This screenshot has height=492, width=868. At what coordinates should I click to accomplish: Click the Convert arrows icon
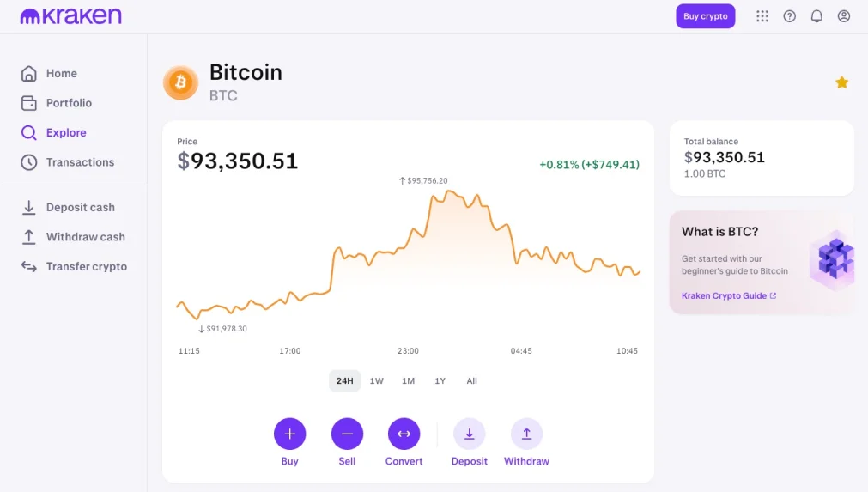[404, 434]
